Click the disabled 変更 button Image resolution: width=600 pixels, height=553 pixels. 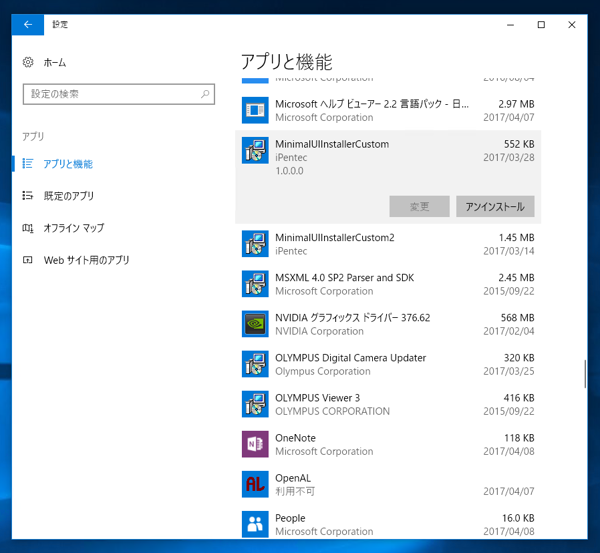coord(419,207)
